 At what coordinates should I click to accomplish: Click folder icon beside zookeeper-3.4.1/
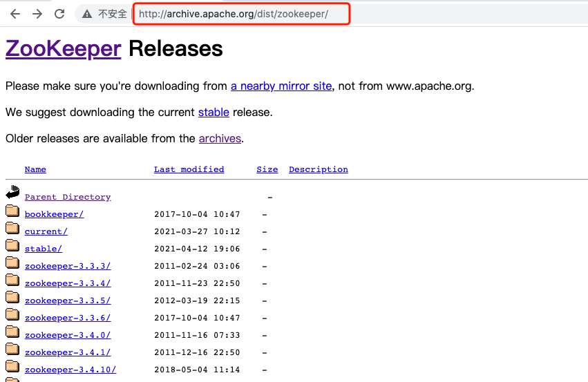pos(12,349)
